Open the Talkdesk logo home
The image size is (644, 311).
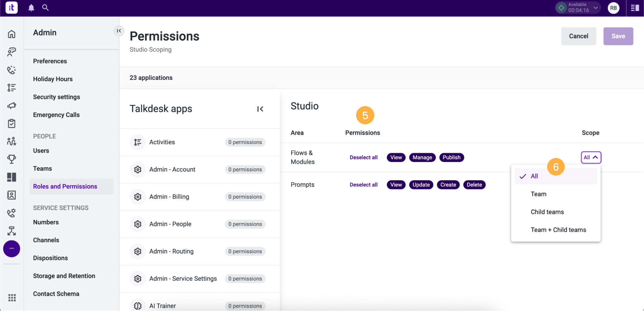pos(12,7)
